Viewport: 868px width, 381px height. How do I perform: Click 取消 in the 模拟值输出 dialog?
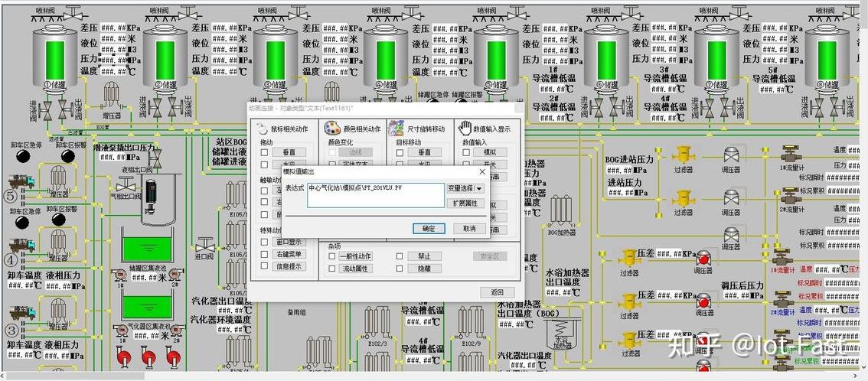click(469, 229)
